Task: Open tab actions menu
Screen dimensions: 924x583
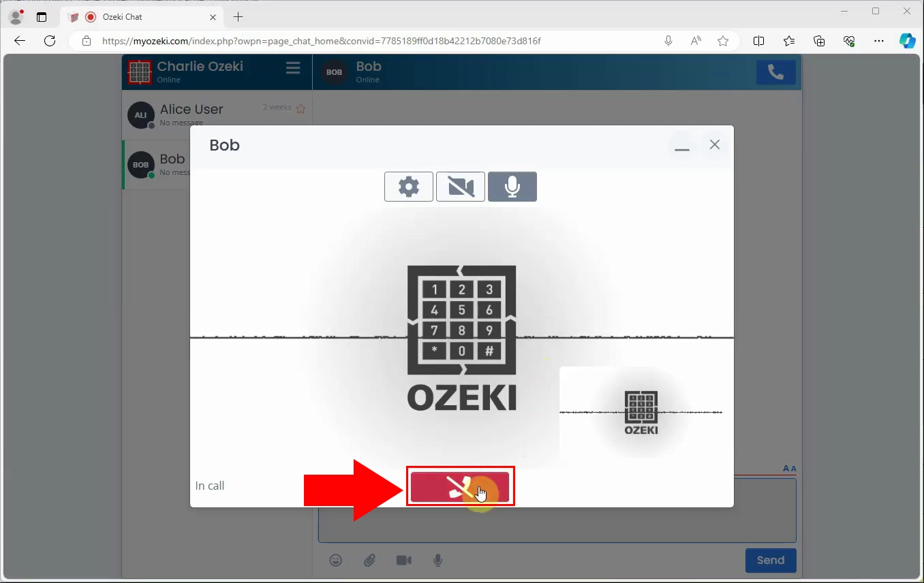Action: tap(42, 17)
